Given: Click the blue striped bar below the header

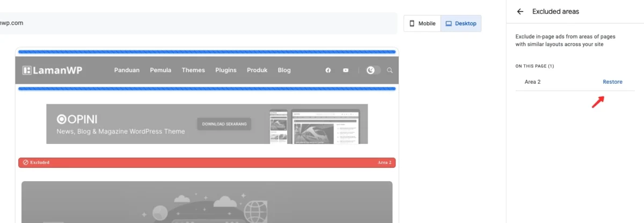Looking at the screenshot, I should tap(207, 88).
